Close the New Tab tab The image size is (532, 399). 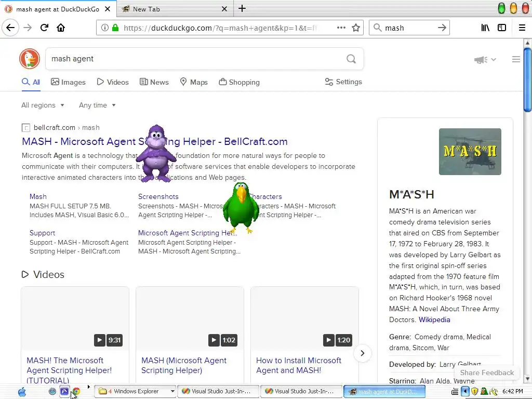coord(224,9)
